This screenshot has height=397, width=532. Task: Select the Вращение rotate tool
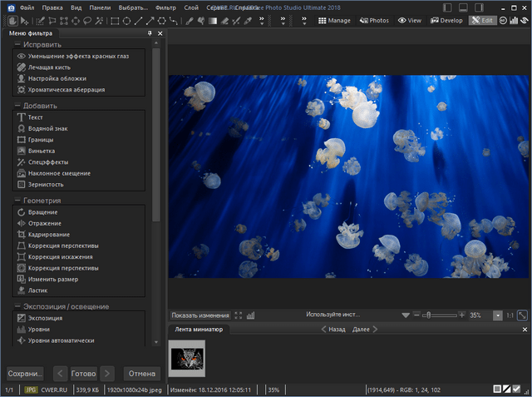point(42,212)
